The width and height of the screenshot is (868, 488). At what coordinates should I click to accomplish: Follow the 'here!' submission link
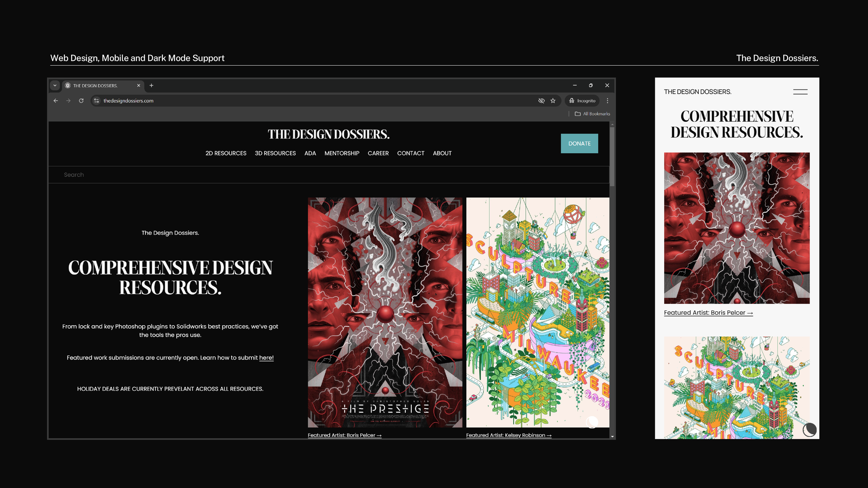coord(266,357)
